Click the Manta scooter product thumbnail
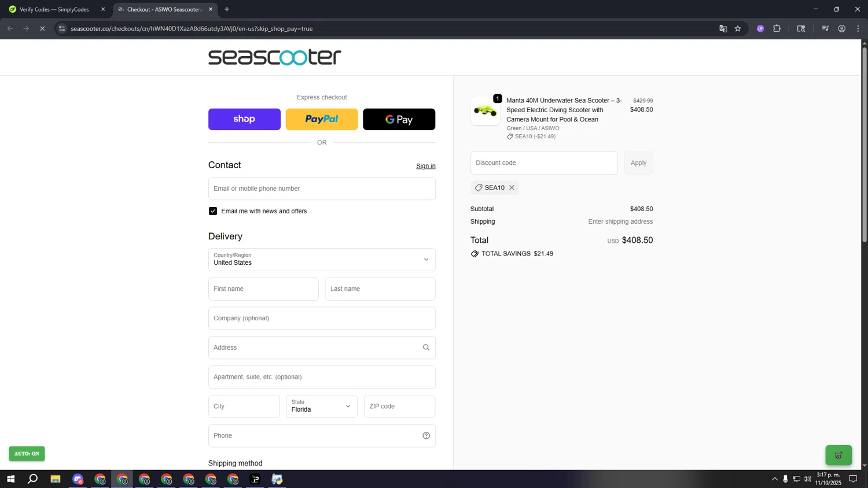The height and width of the screenshot is (488, 868). 486,110
